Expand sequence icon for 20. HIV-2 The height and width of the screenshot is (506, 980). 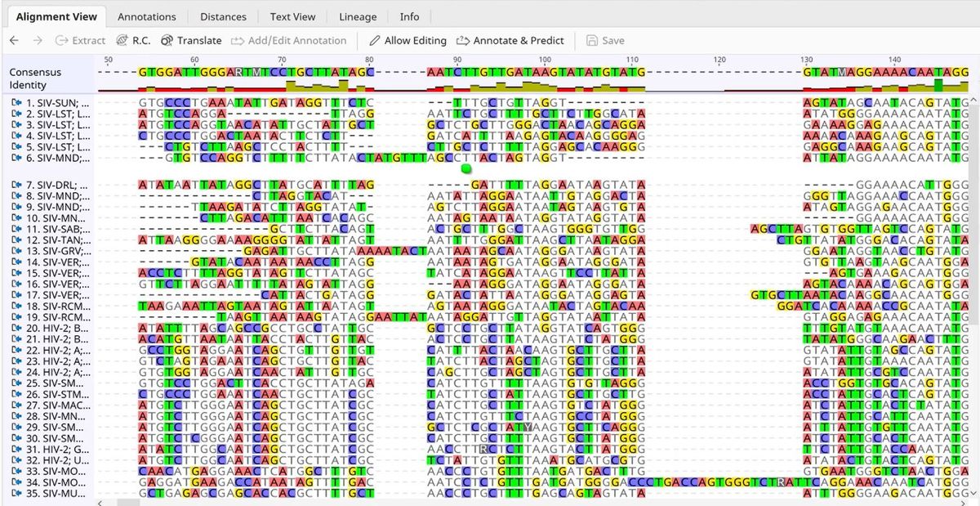(x=16, y=328)
